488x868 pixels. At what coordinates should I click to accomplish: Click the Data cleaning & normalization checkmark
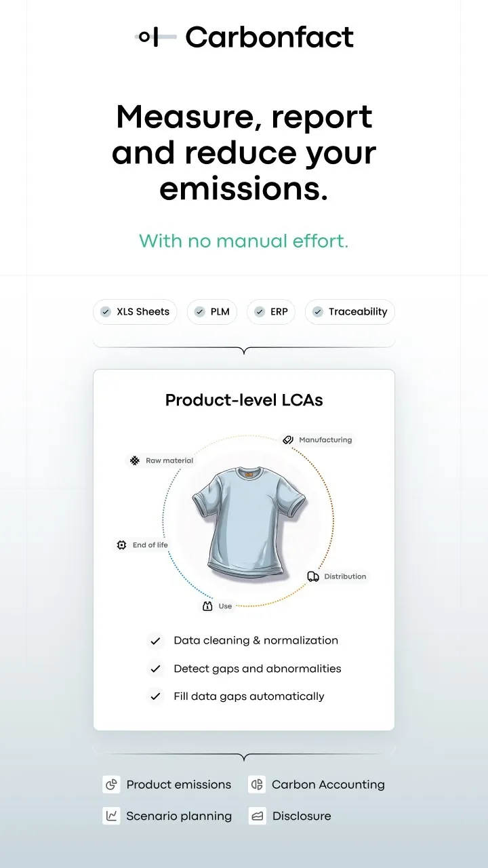point(156,641)
